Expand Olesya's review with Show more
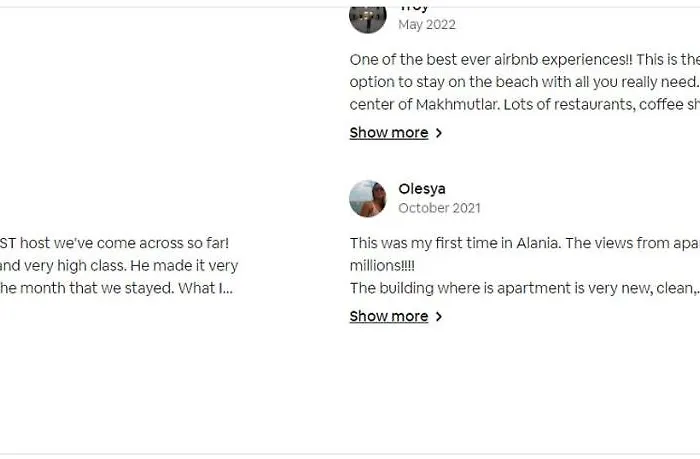Screen dimensions: 700x459 389,317
